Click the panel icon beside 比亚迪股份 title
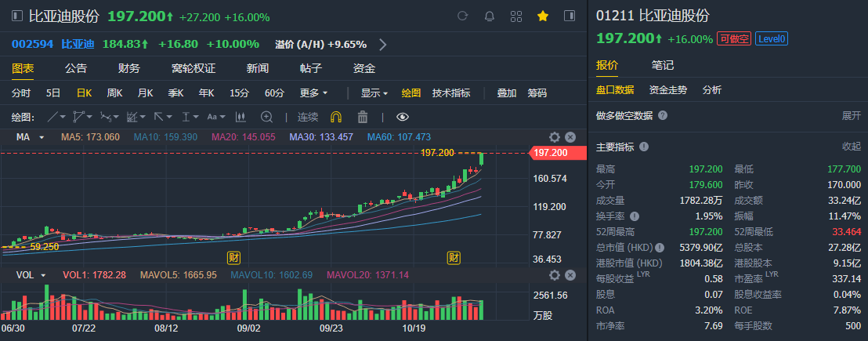This screenshot has height=341, width=868. [17, 16]
